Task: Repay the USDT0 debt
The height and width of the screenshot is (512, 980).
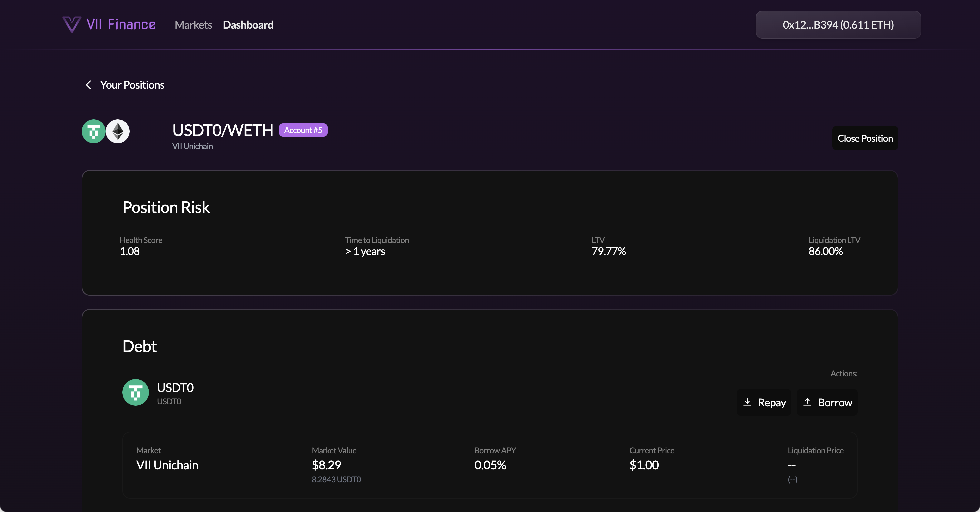Action: click(x=764, y=402)
